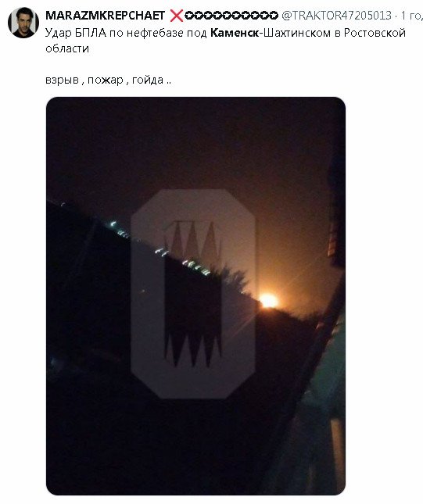
Task: Click the bold word "Каменск" in the post
Action: pyautogui.click(x=235, y=33)
